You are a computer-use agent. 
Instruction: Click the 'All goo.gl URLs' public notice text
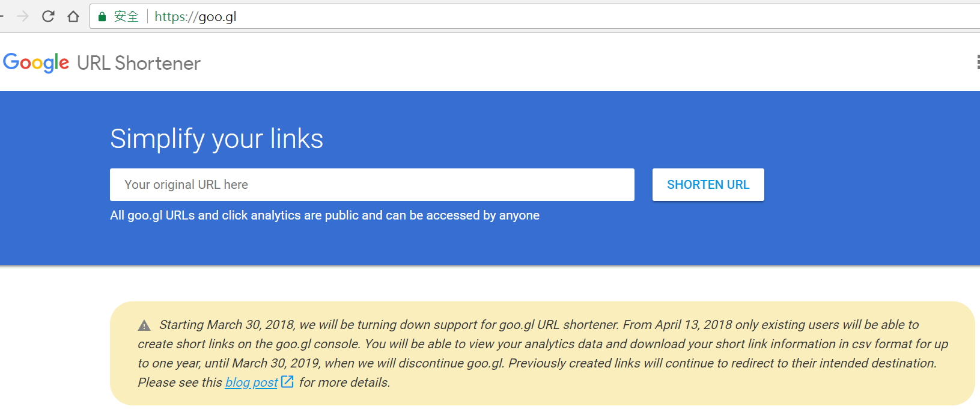[x=324, y=215]
